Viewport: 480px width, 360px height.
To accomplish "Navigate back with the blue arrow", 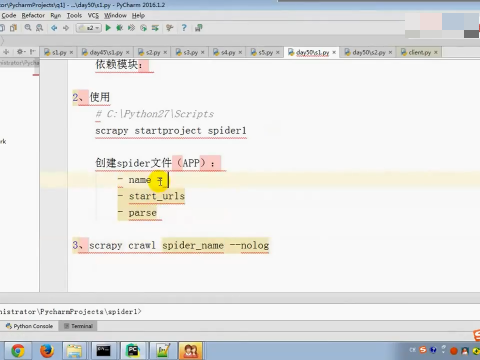I will pyautogui.click(x=54, y=28).
